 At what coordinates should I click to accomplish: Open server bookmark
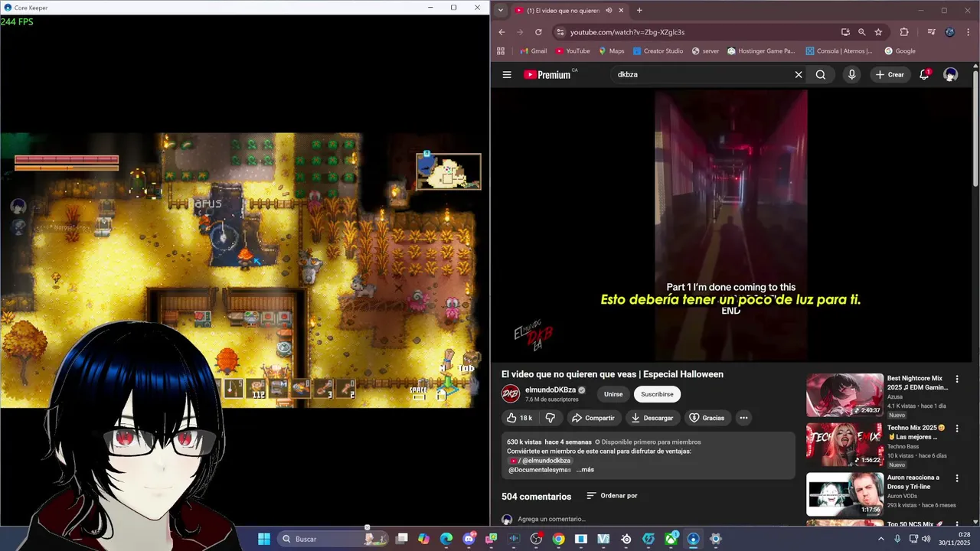point(705,51)
